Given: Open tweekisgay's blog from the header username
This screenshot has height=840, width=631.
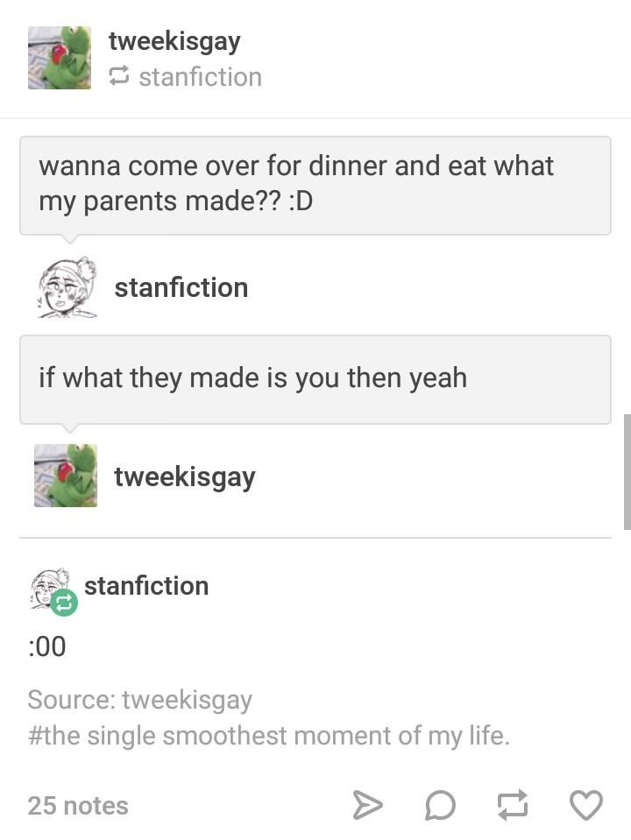Looking at the screenshot, I should click(x=174, y=40).
